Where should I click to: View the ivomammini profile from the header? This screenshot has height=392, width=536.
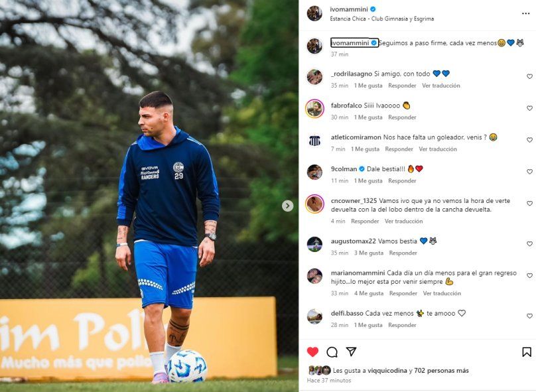tap(349, 9)
